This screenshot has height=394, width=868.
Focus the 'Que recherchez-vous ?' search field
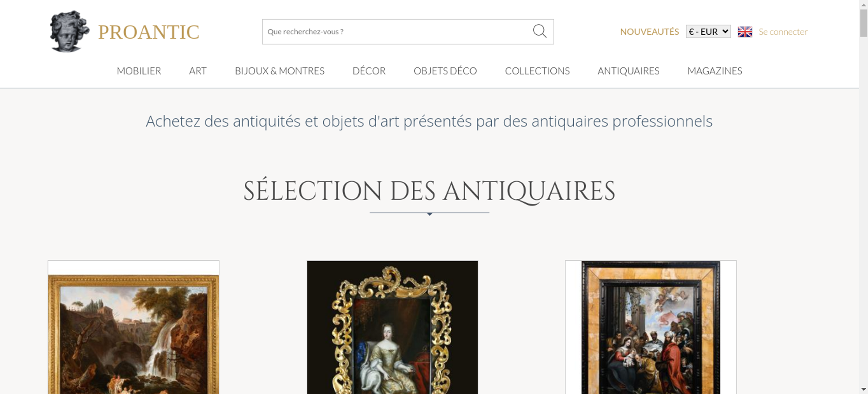[x=397, y=32]
